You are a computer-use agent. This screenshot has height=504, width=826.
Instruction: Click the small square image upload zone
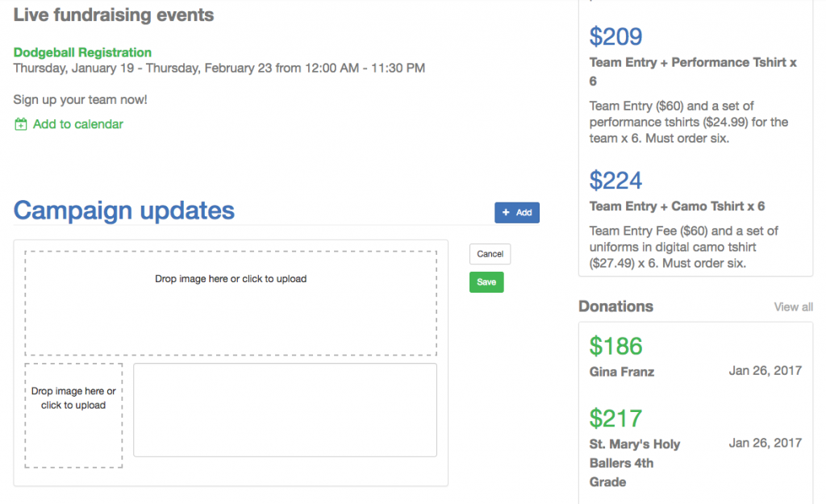(73, 415)
